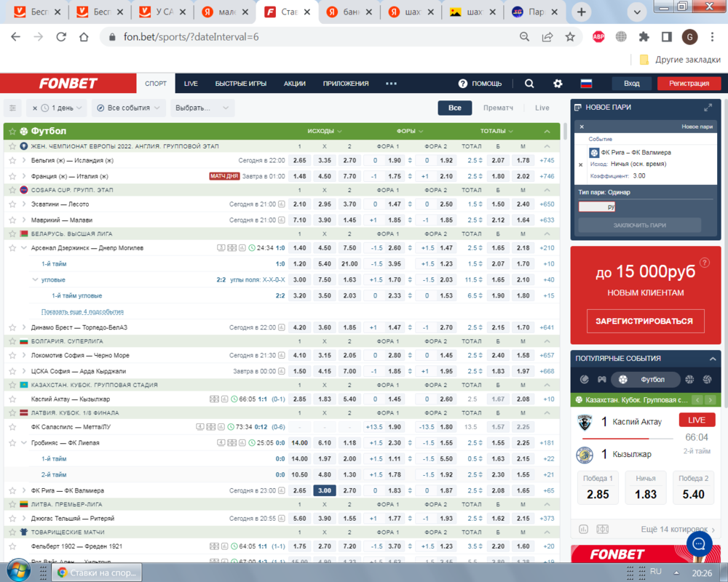
Task: Clear the 1 день date filter
Action: (34, 108)
